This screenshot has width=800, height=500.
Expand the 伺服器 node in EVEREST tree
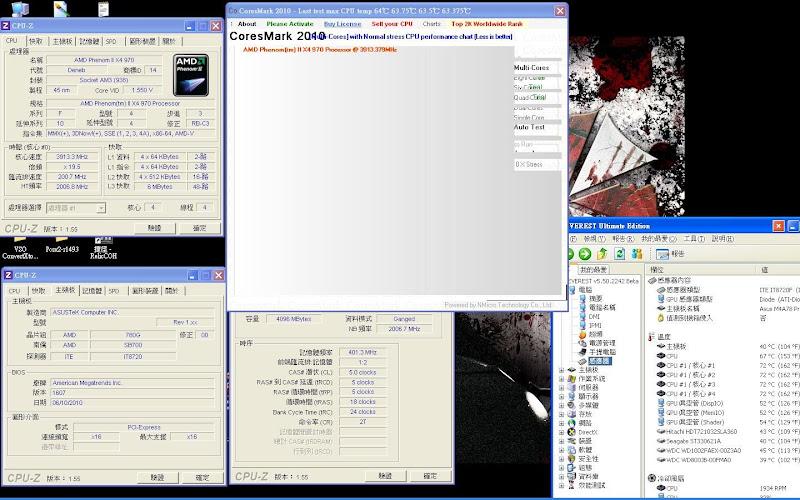(562, 388)
